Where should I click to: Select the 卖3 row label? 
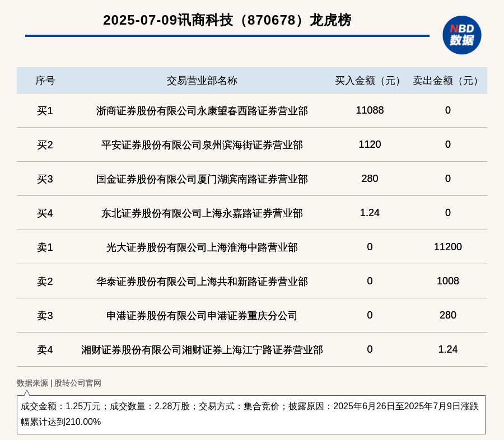click(x=45, y=316)
